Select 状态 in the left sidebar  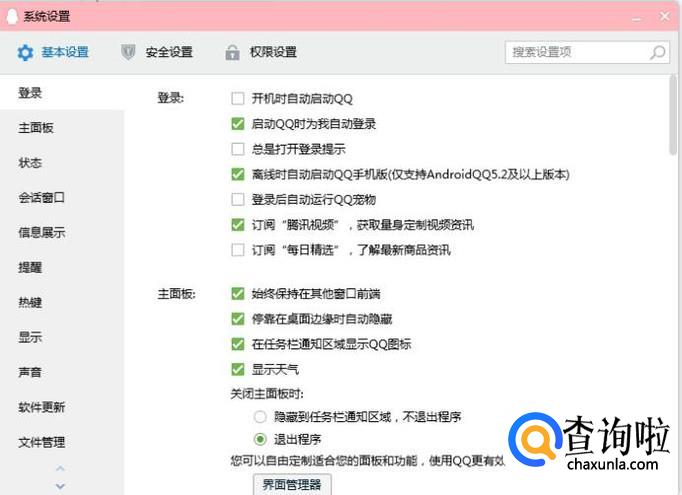click(x=30, y=163)
